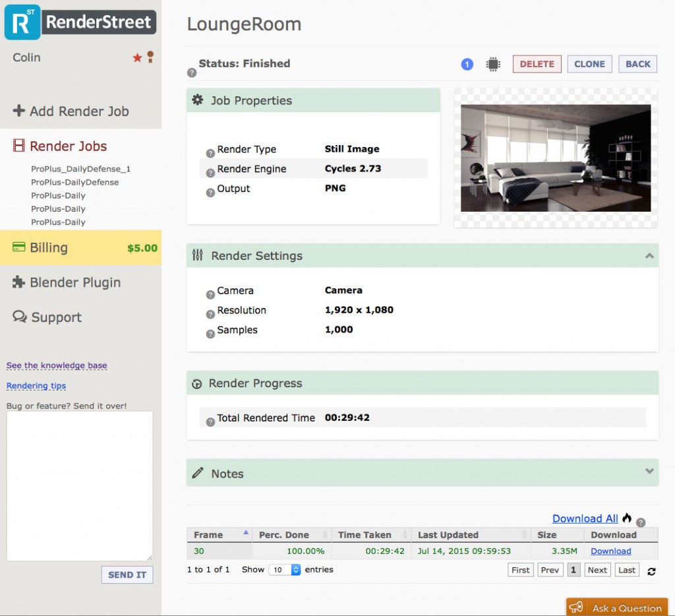This screenshot has width=675, height=616.
Task: Open the entries-per-page dropdown showing 10
Action: (x=285, y=569)
